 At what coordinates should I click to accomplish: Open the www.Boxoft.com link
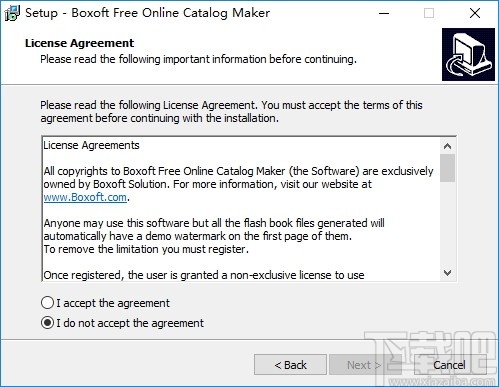[85, 197]
